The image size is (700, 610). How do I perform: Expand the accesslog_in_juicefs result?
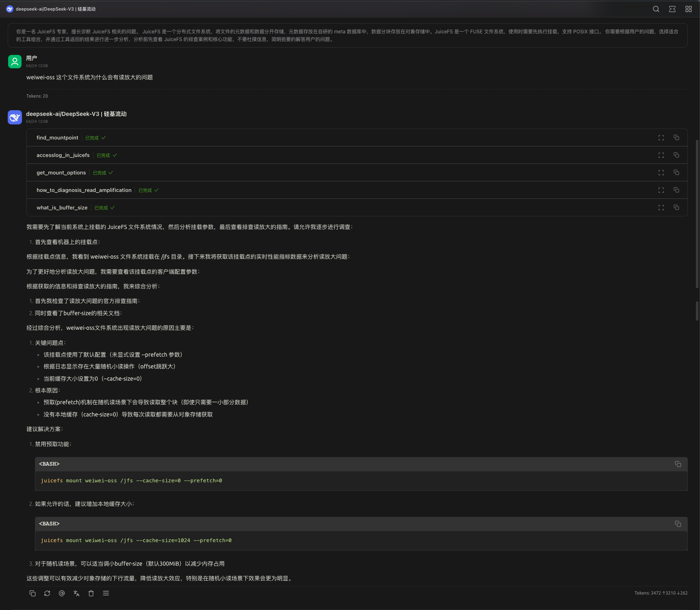tap(661, 155)
